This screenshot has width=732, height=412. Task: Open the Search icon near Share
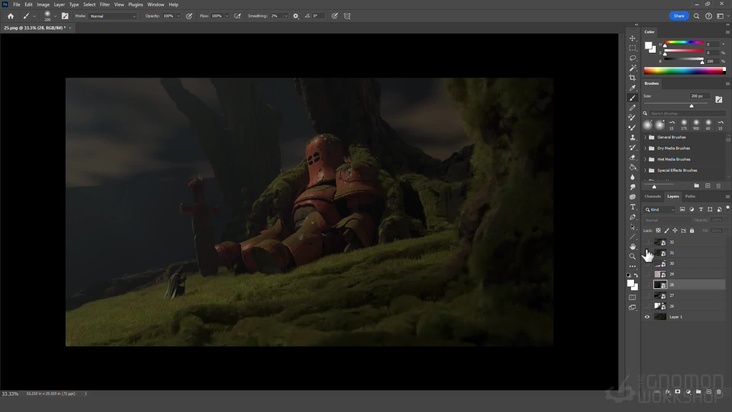tap(696, 16)
